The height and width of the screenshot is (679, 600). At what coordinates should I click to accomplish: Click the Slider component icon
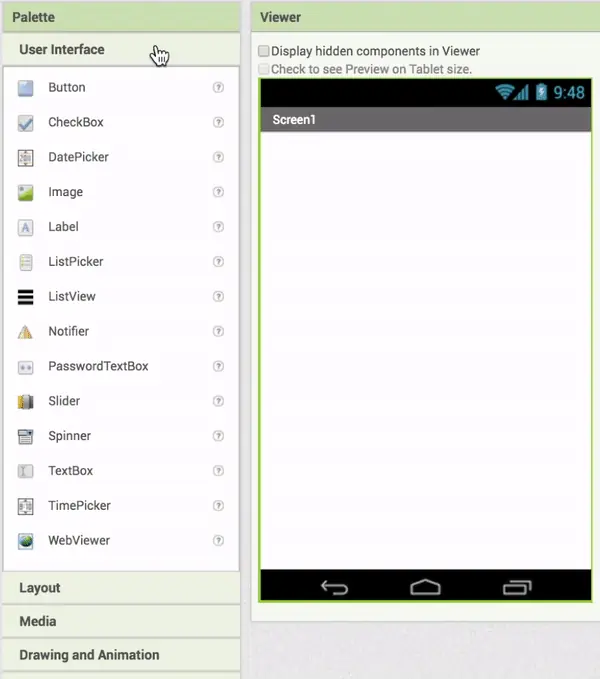[26, 401]
